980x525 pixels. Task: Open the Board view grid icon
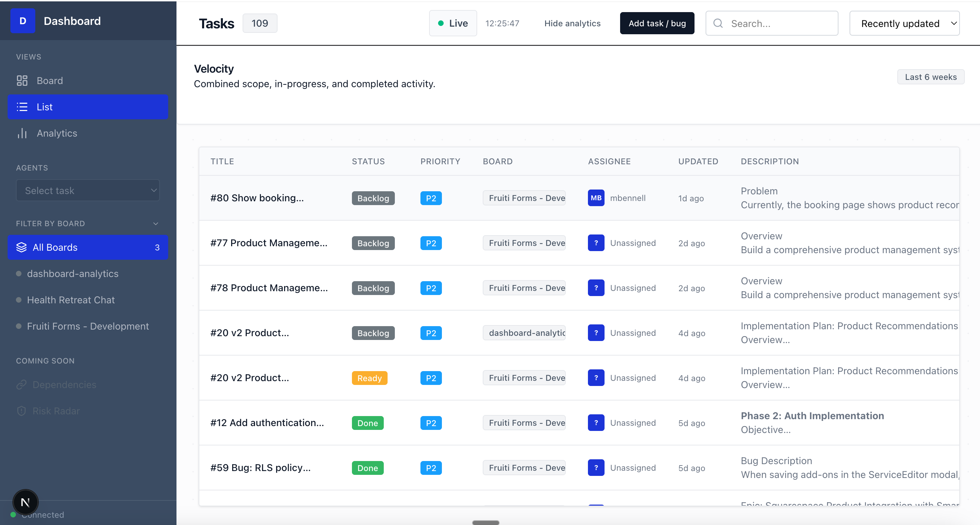point(22,81)
